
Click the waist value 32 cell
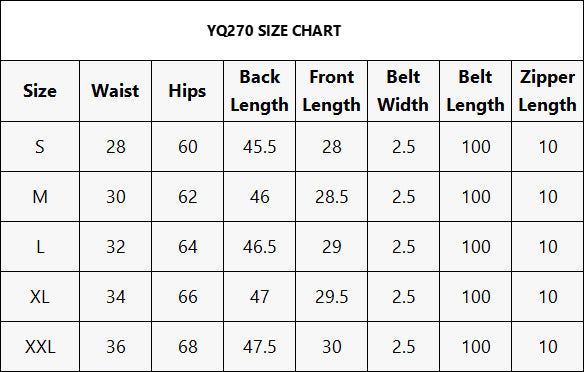pyautogui.click(x=115, y=247)
